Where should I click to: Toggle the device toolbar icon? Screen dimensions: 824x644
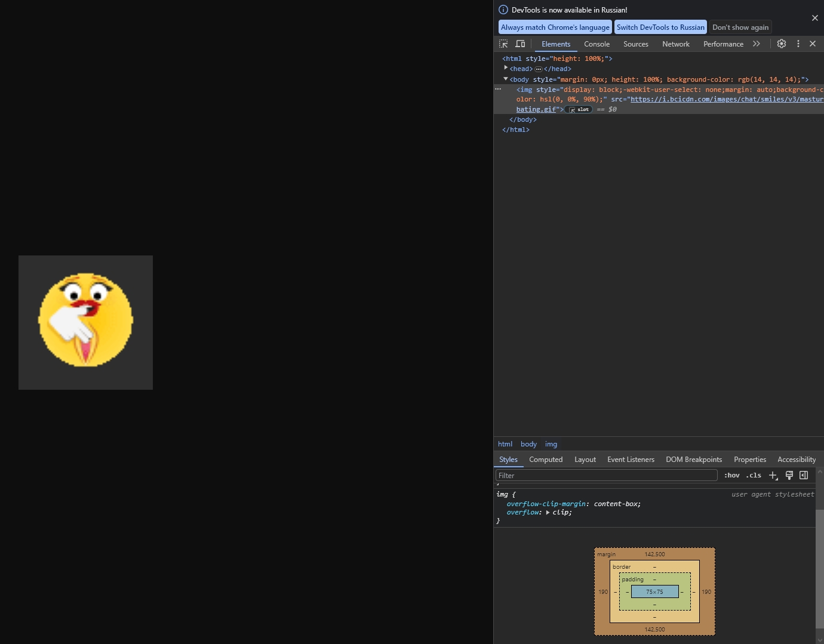[x=520, y=44]
